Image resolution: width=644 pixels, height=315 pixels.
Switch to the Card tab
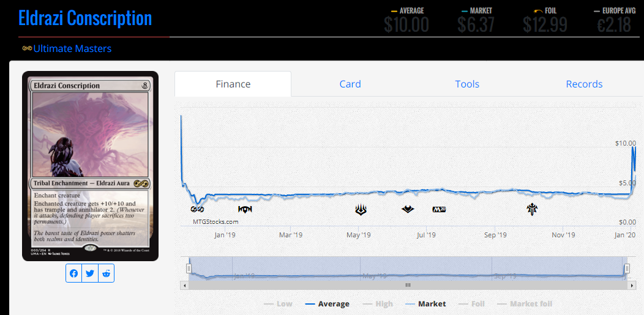point(350,84)
